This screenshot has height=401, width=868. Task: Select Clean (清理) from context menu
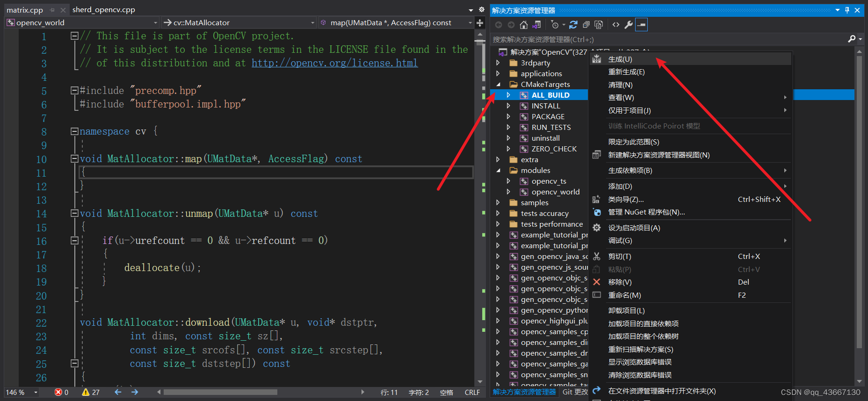690,85
